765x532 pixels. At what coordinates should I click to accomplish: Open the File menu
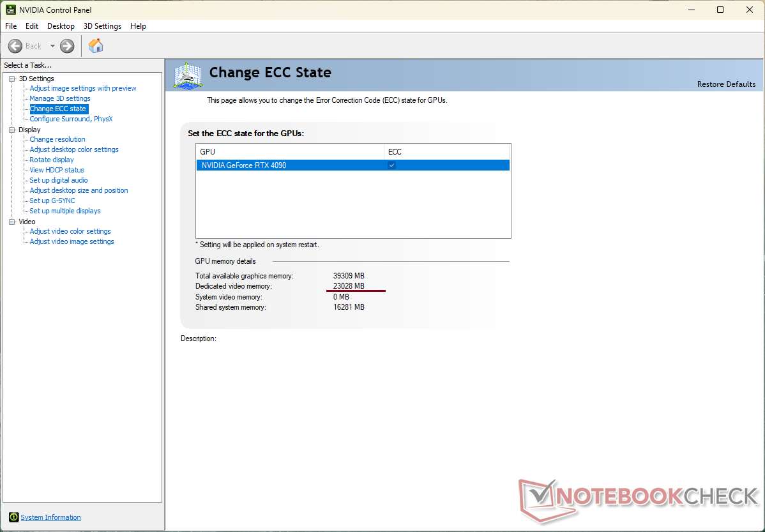[11, 26]
